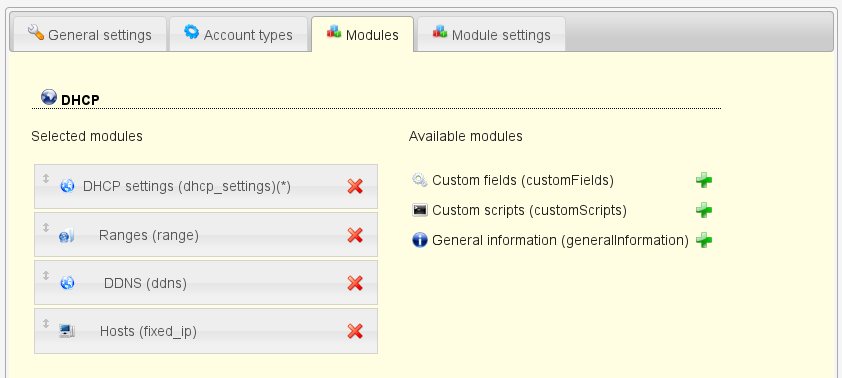This screenshot has height=378, width=842.
Task: Remove the Hosts (fixed_ip) module
Action: [355, 331]
